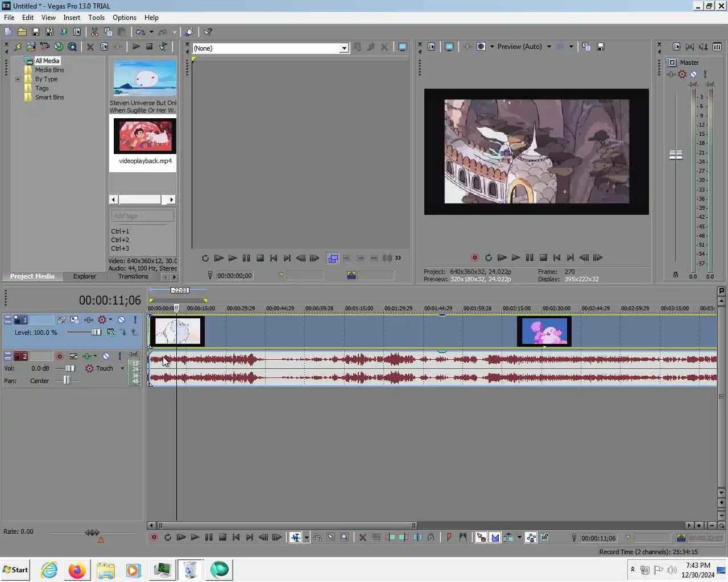The height and width of the screenshot is (582, 728).
Task: Click Play in the main timeline transport
Action: click(195, 537)
